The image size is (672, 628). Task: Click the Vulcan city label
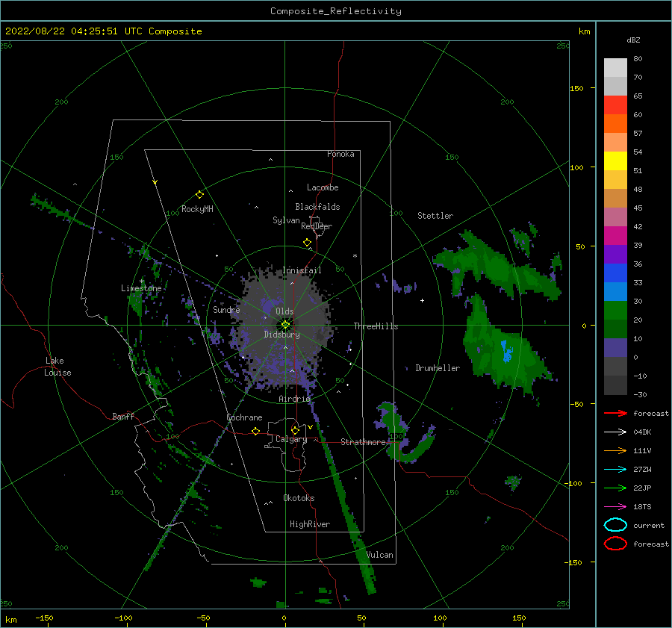click(380, 555)
